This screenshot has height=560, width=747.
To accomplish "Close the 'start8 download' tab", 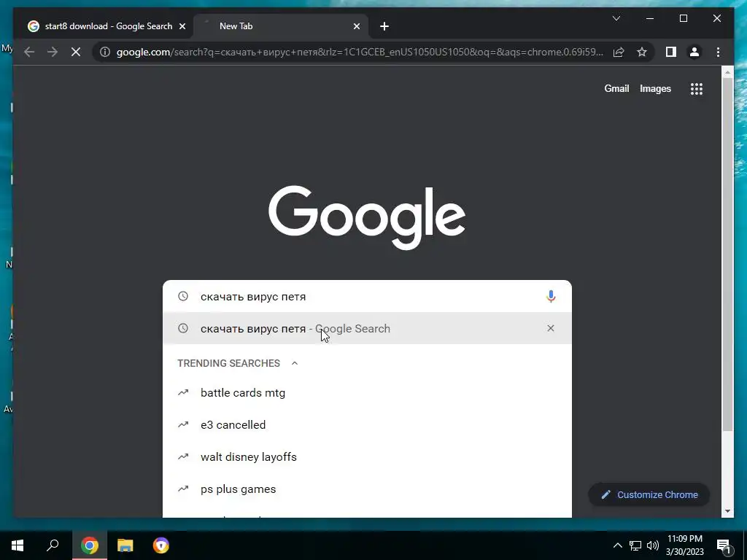I will tap(182, 27).
